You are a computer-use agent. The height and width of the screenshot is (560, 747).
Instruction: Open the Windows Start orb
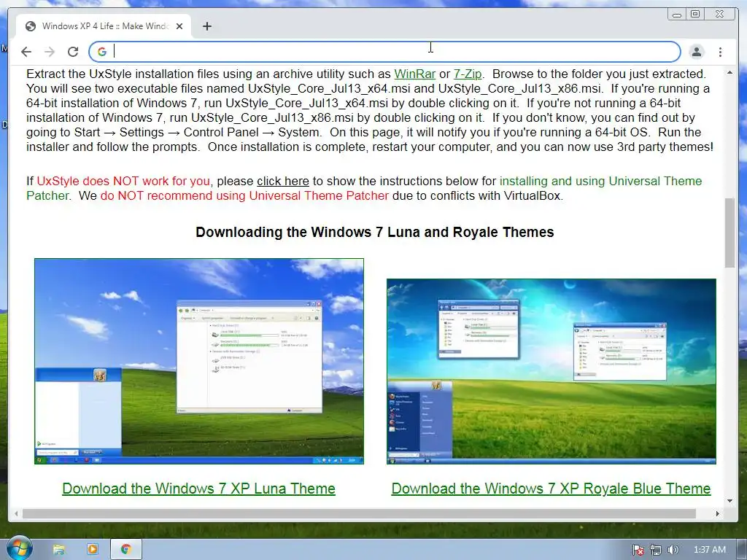click(x=19, y=548)
